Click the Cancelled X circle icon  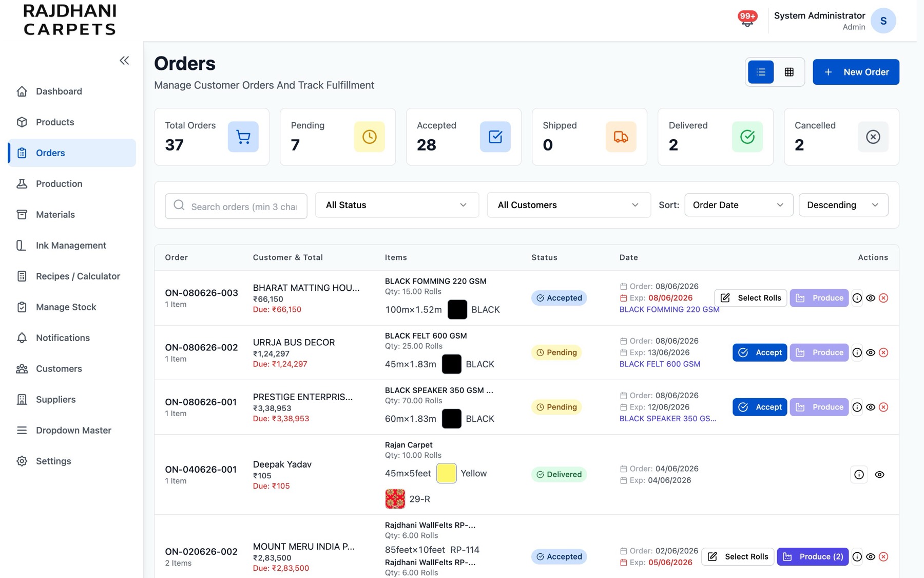[x=873, y=137]
